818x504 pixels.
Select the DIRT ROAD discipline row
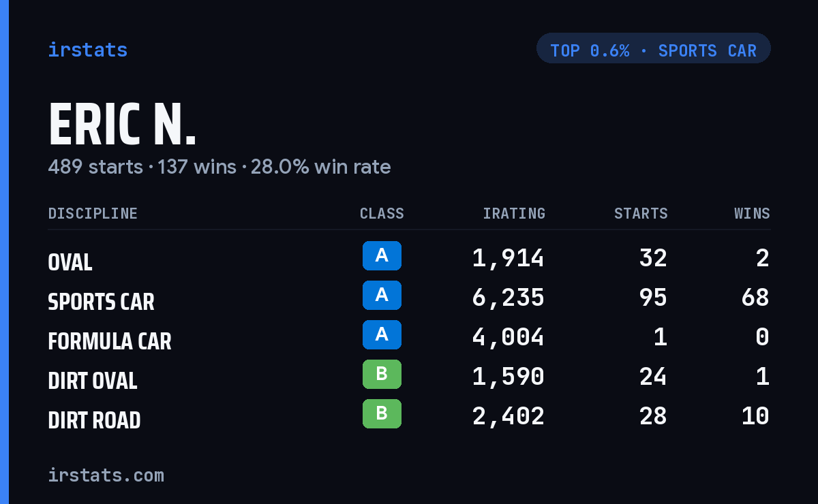click(409, 416)
